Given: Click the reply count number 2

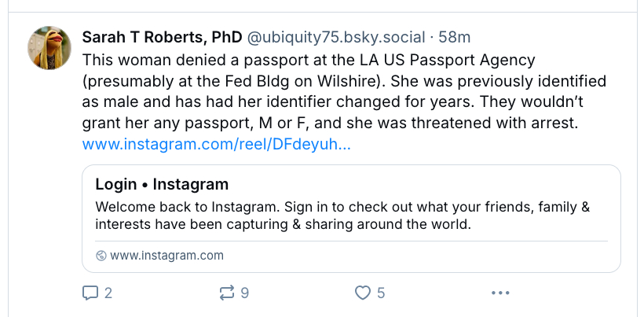Looking at the screenshot, I should click(108, 293).
